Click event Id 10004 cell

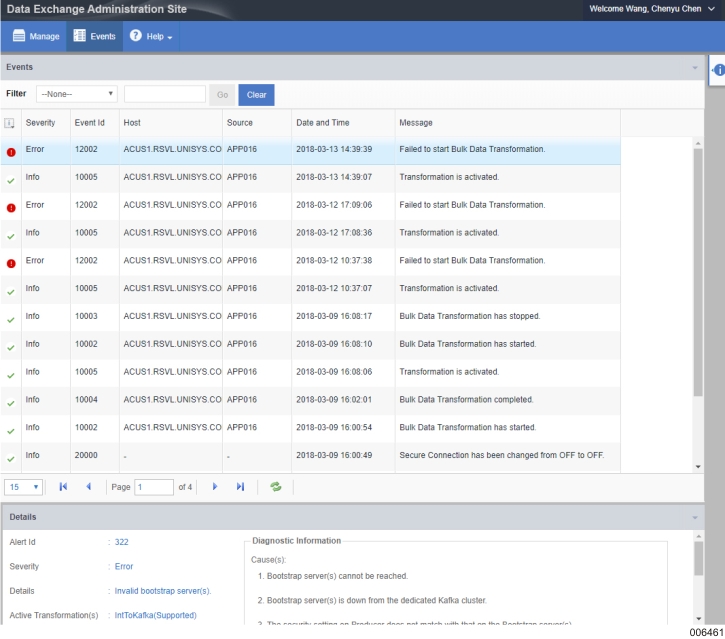pyautogui.click(x=86, y=399)
